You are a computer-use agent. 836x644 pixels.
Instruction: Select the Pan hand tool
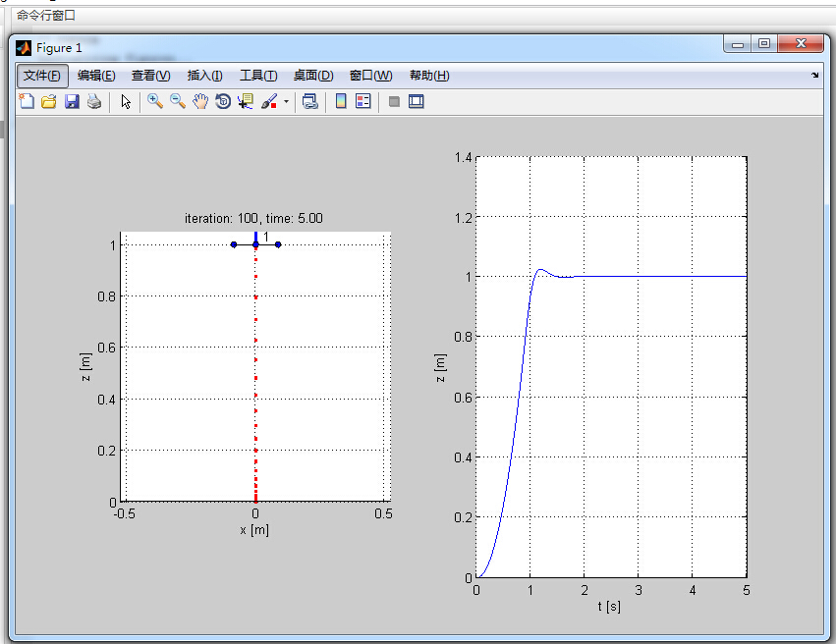(200, 101)
